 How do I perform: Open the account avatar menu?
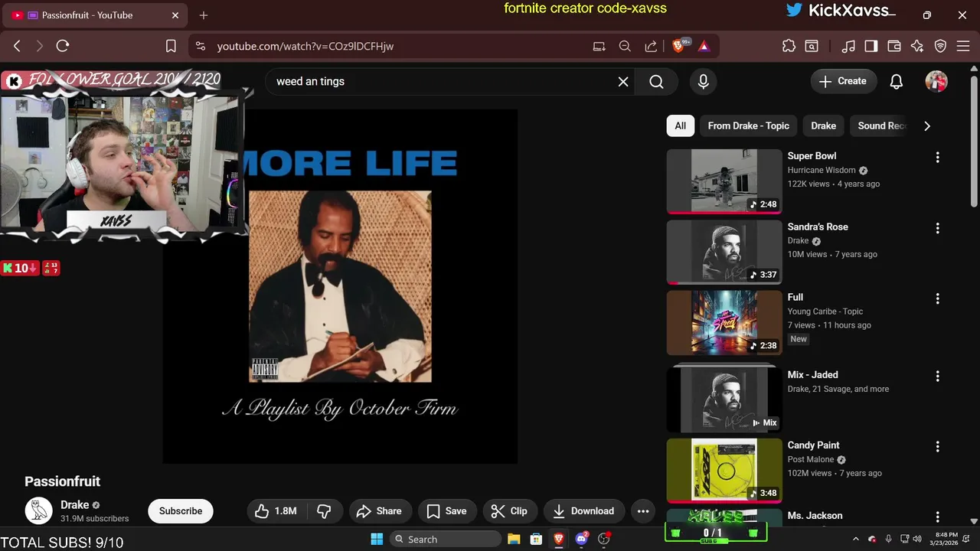click(x=936, y=81)
